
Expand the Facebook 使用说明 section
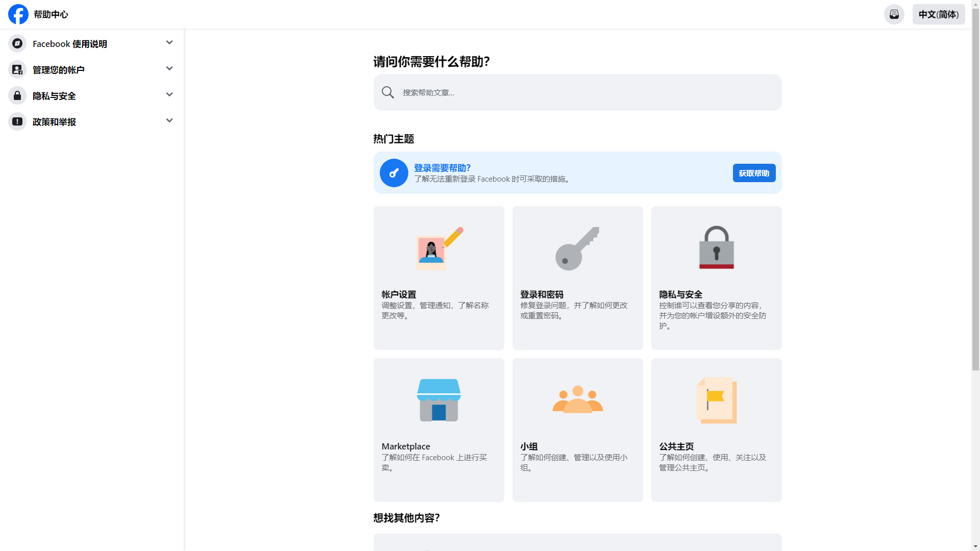pyautogui.click(x=169, y=42)
